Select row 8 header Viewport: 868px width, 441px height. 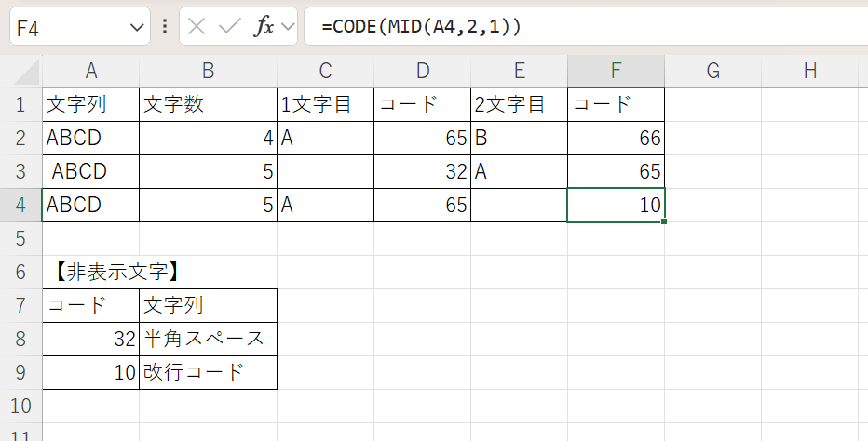[20, 340]
